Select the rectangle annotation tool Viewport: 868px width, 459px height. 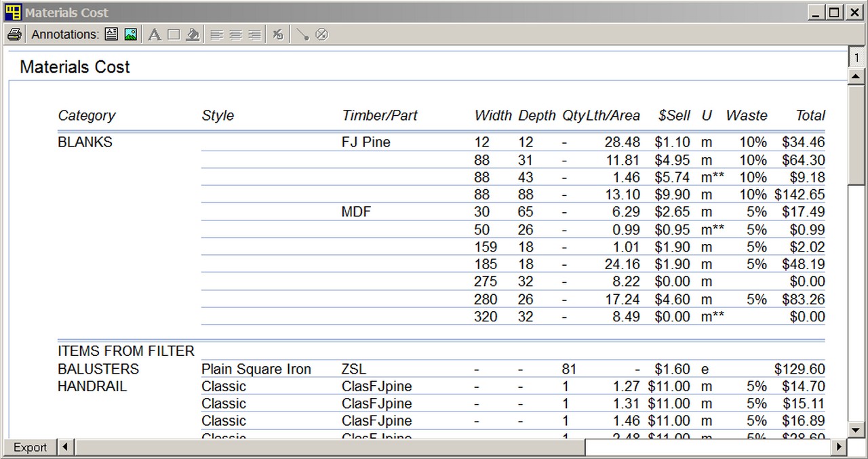coord(173,34)
